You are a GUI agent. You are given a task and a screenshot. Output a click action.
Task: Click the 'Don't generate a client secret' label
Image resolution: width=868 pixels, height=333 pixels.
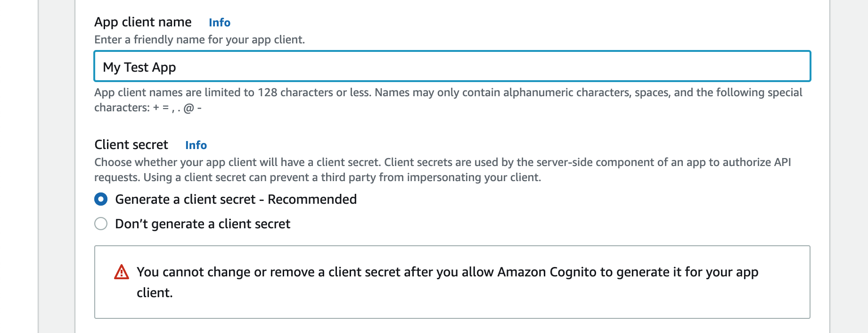(203, 224)
